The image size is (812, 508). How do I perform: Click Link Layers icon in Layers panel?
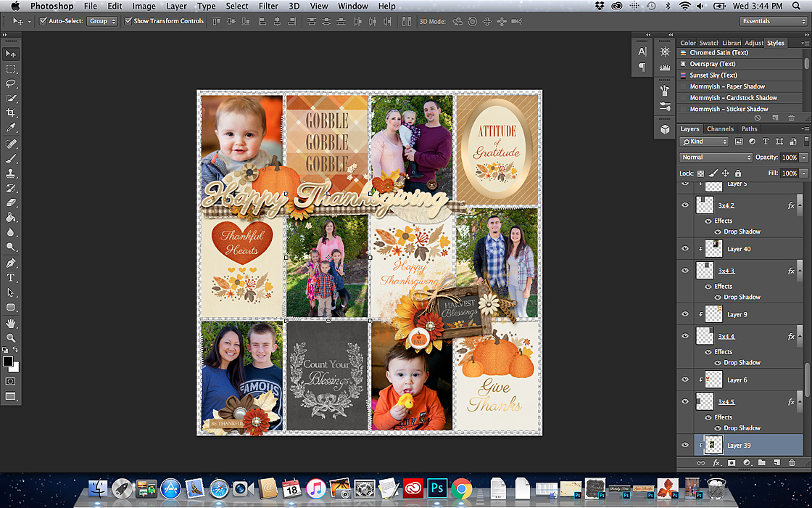click(700, 462)
